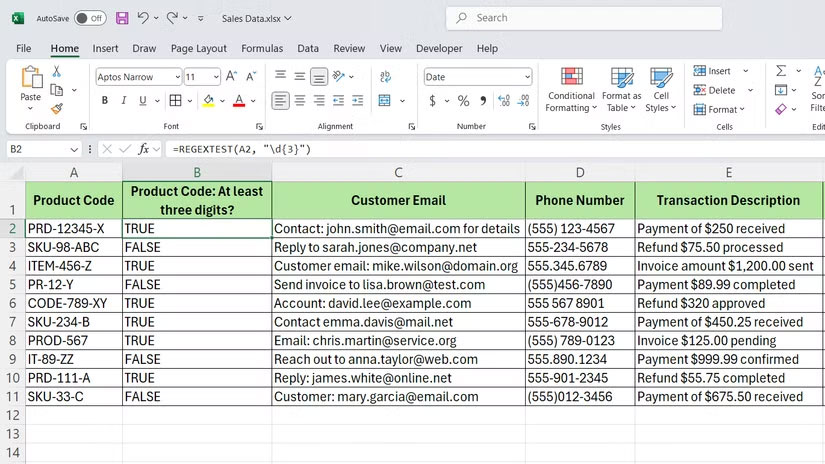The width and height of the screenshot is (825, 464).
Task: Select the Format Painter brush icon
Action: pos(57,109)
